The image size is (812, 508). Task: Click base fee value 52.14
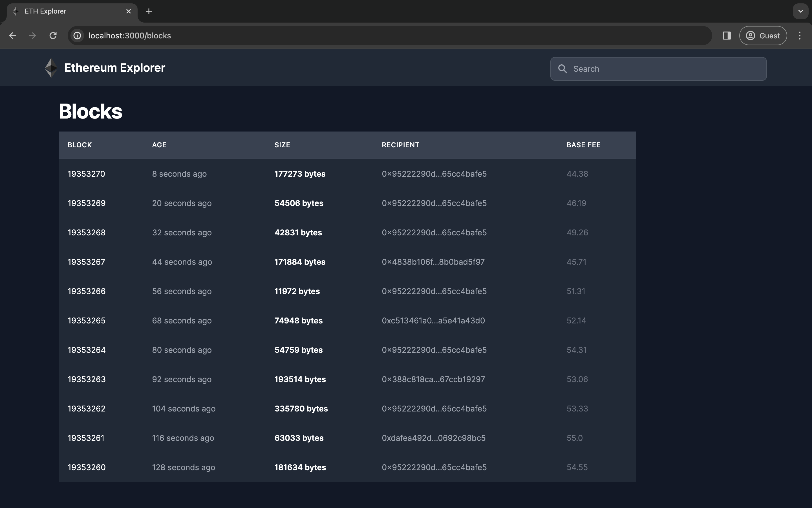pyautogui.click(x=576, y=321)
